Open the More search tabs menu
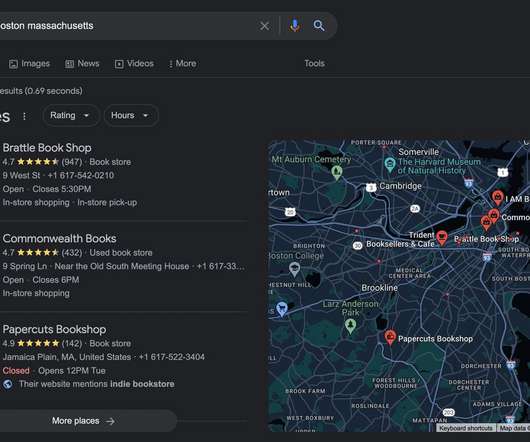The width and height of the screenshot is (530, 442). [183, 64]
